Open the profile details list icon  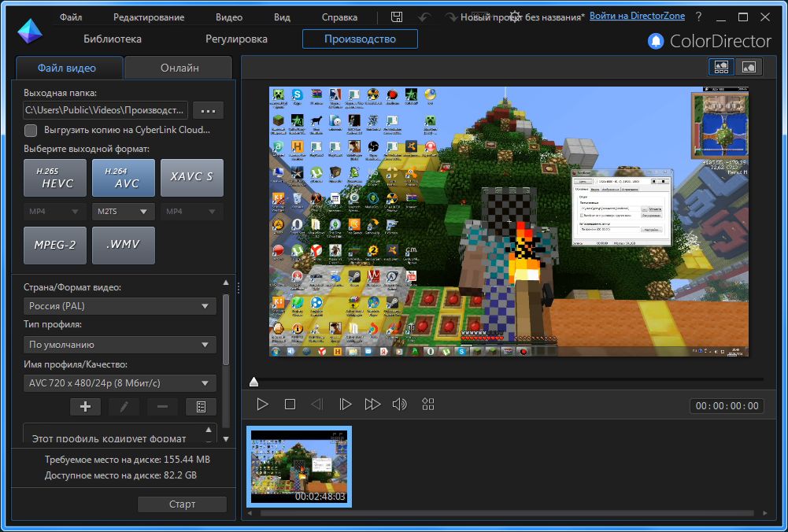[x=200, y=406]
